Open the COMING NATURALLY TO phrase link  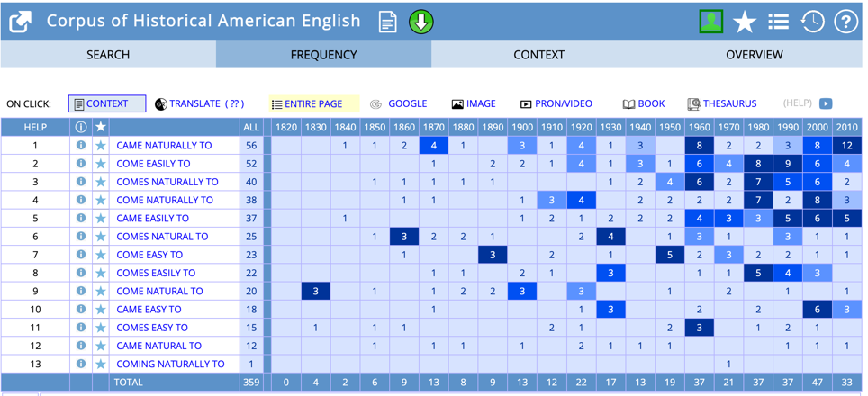tap(170, 364)
